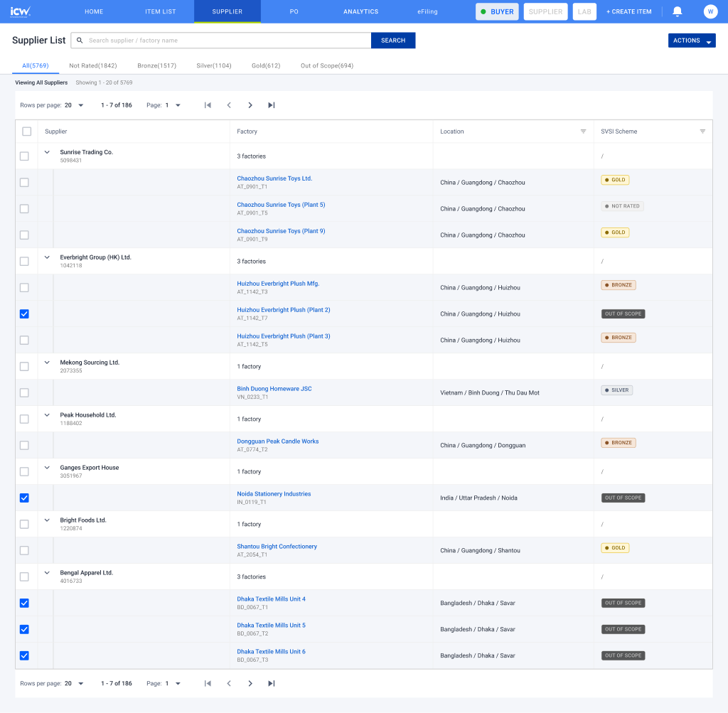Go to the ITEM LIST nav tab

160,11
